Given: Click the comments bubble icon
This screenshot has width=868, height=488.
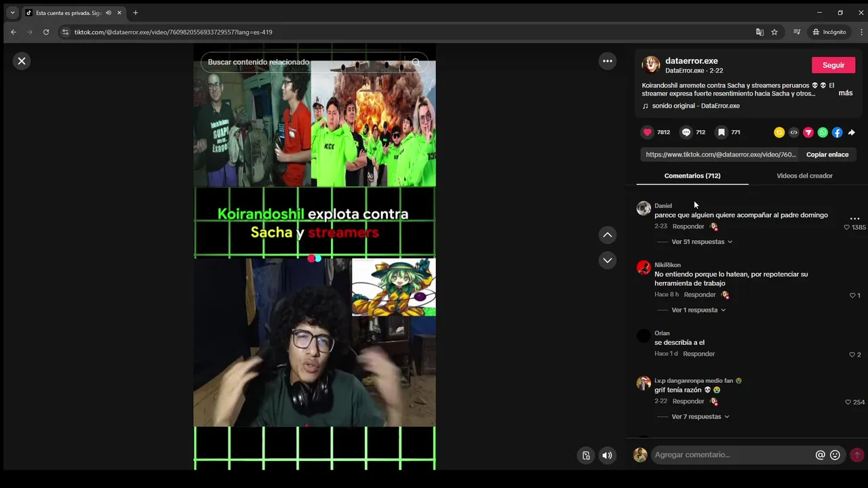Looking at the screenshot, I should click(686, 132).
